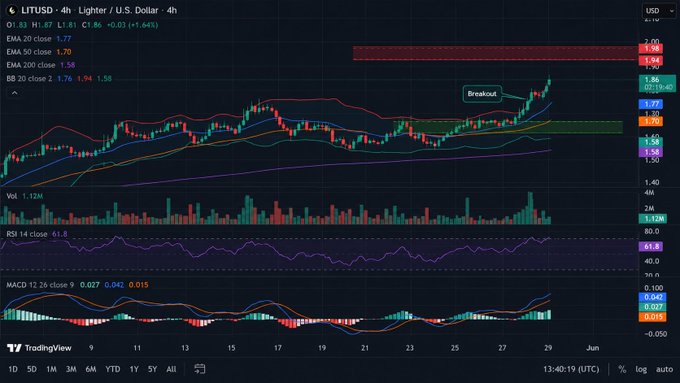Open the USD currency dropdown
The height and width of the screenshot is (383, 680).
pos(659,11)
